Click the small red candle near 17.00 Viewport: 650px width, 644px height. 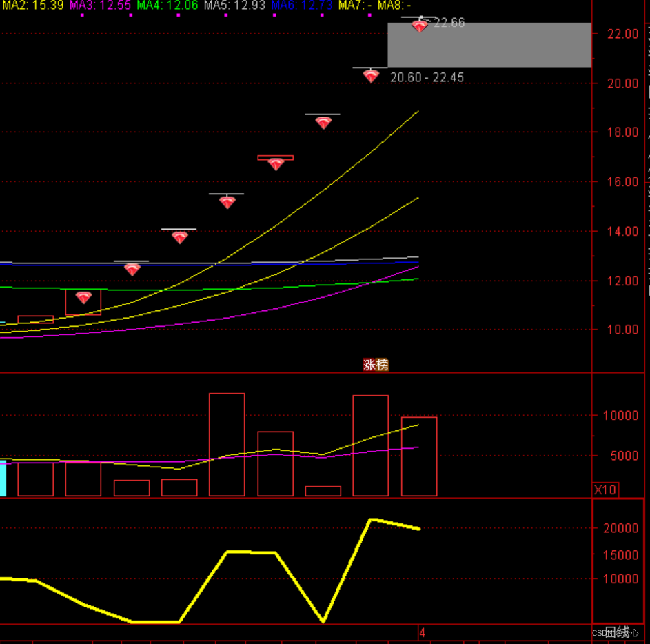(275, 158)
